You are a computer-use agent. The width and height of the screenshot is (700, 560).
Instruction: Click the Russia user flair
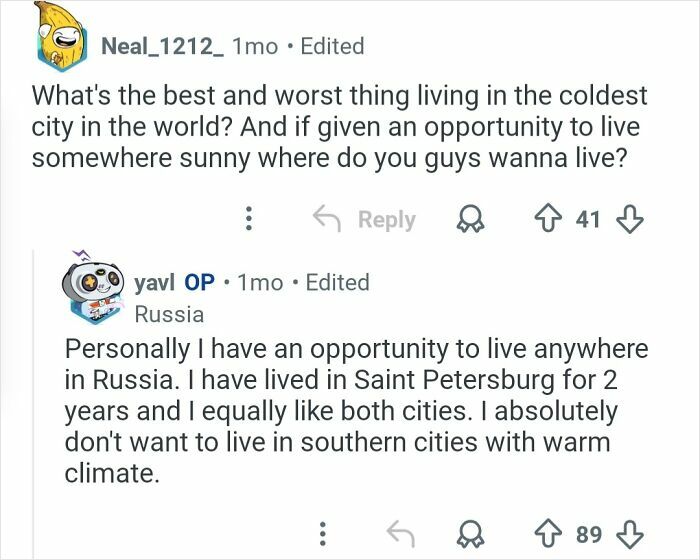(x=169, y=314)
